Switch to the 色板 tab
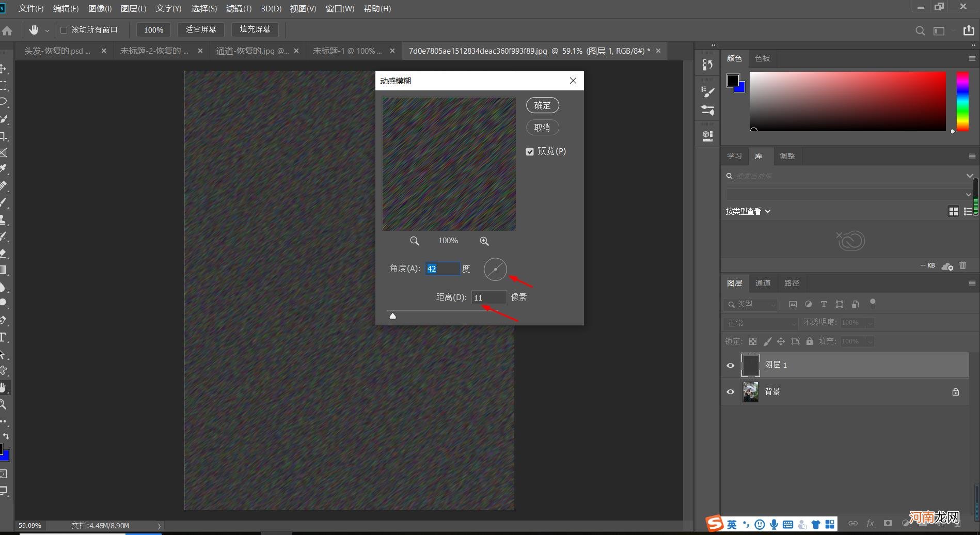 click(x=762, y=58)
